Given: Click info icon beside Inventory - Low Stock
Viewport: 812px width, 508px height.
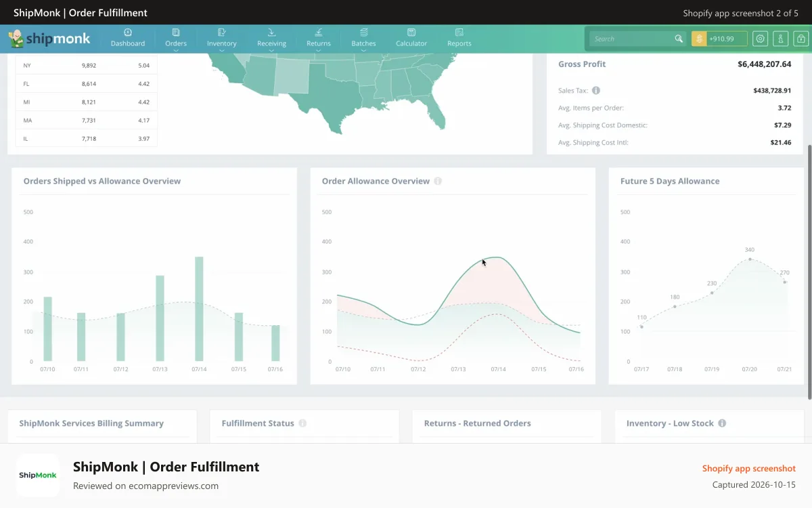Looking at the screenshot, I should (x=722, y=423).
